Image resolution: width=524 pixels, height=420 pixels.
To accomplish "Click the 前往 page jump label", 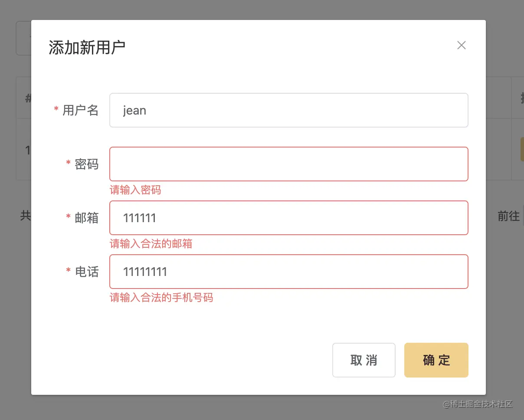I will pos(508,216).
